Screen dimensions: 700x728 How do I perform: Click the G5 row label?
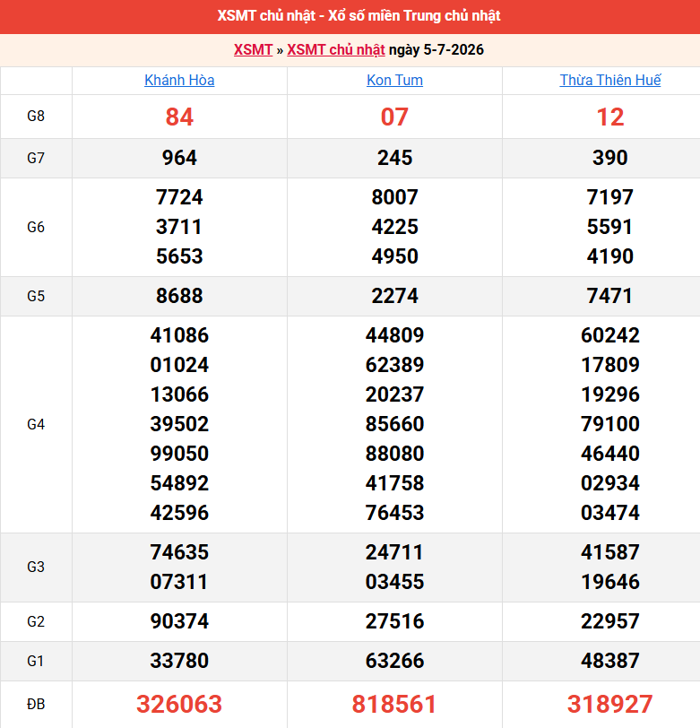[36, 296]
